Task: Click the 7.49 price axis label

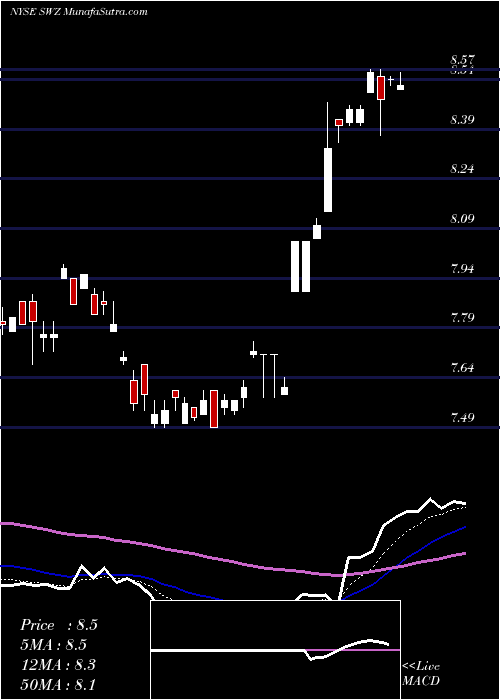Action: [462, 417]
